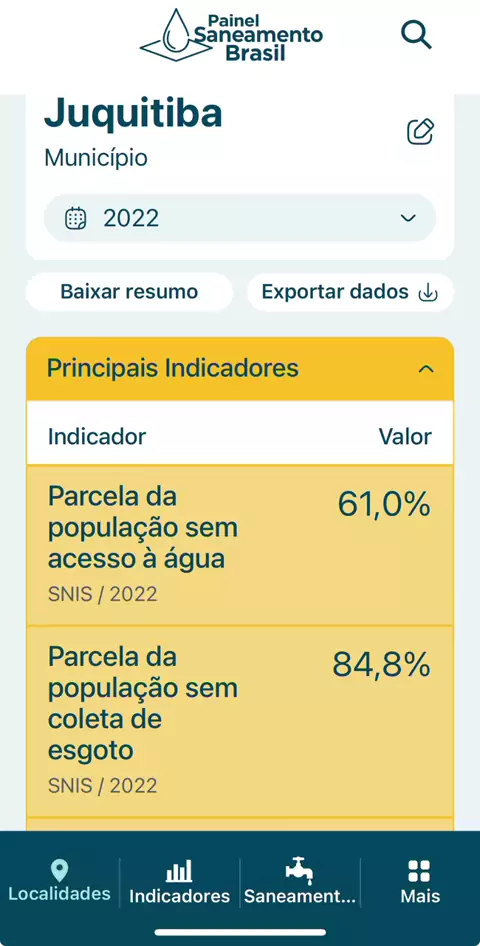Click the chevron arrow in year selector

click(408, 218)
